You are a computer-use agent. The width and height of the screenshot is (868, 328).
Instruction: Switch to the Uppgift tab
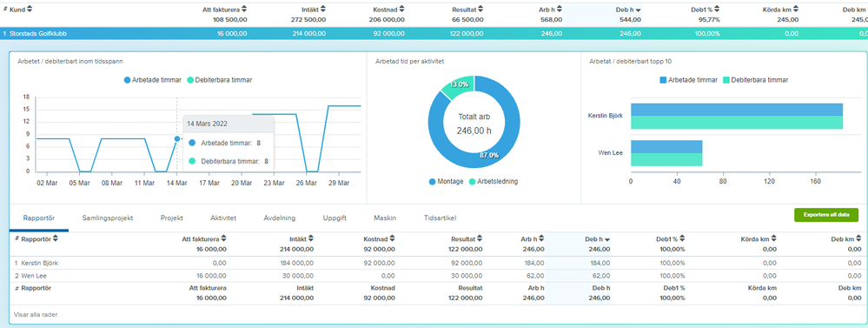tap(335, 218)
